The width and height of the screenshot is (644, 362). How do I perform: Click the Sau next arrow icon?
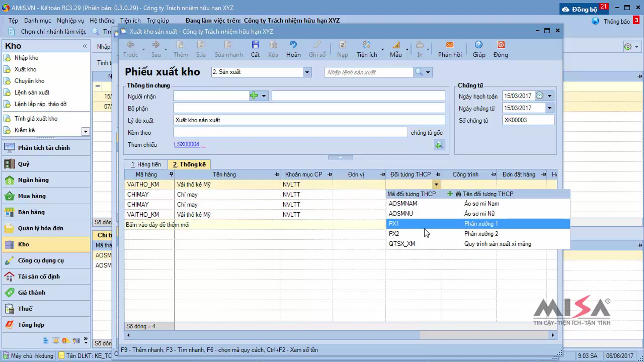click(156, 45)
